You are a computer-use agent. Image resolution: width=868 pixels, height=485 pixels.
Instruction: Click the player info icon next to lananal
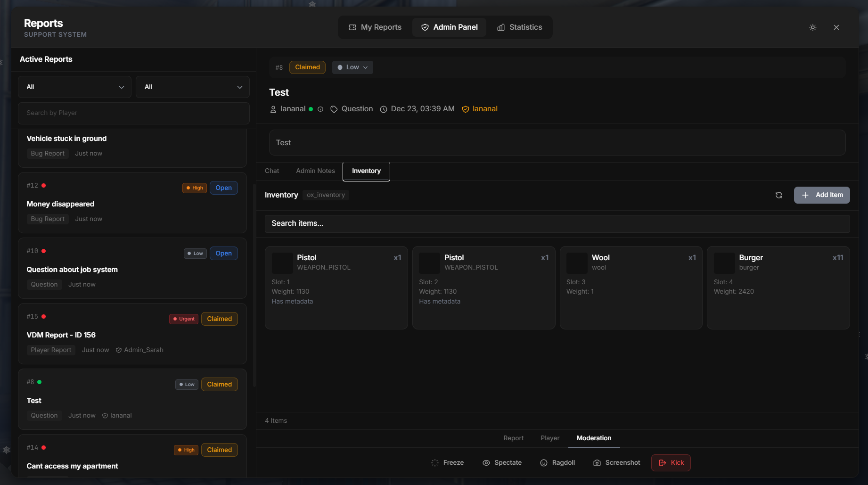[320, 109]
